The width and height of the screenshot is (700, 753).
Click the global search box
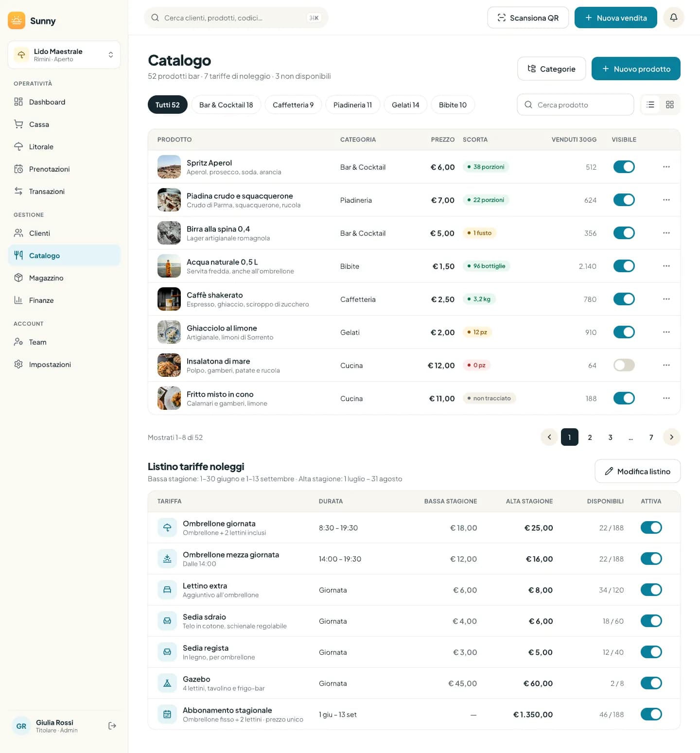[x=236, y=18]
